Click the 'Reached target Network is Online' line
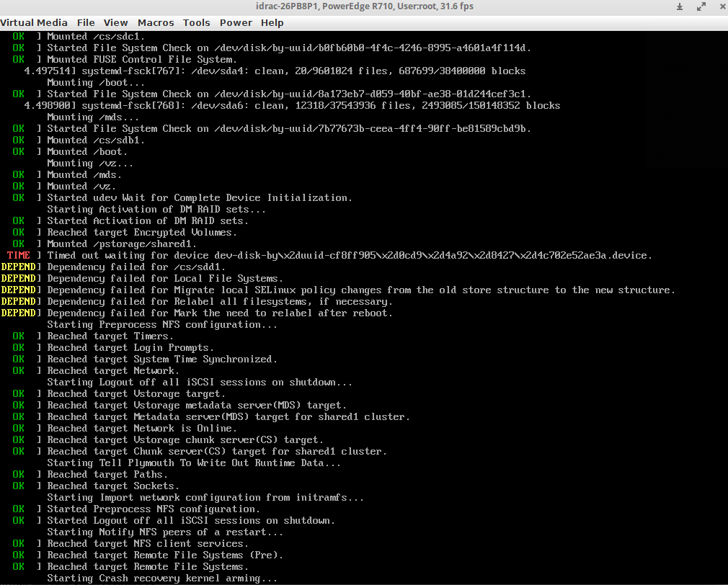This screenshot has height=585, width=728. (142, 428)
